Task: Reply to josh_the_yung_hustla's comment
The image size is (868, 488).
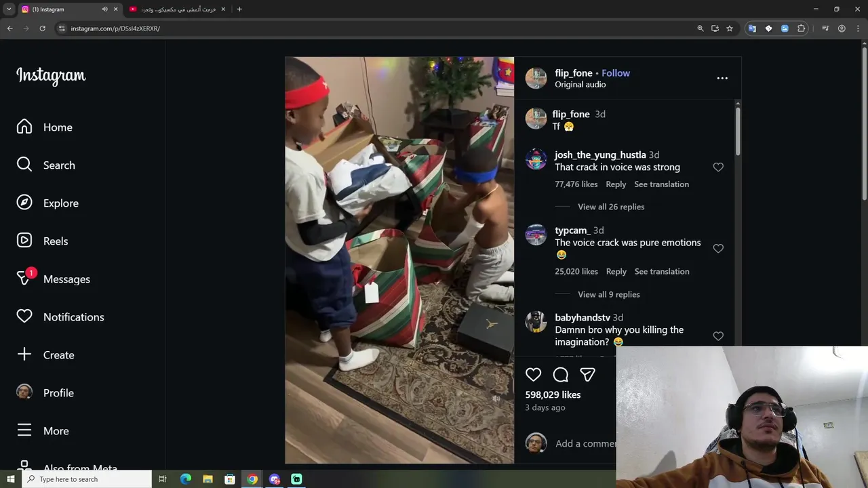Action: 616,184
